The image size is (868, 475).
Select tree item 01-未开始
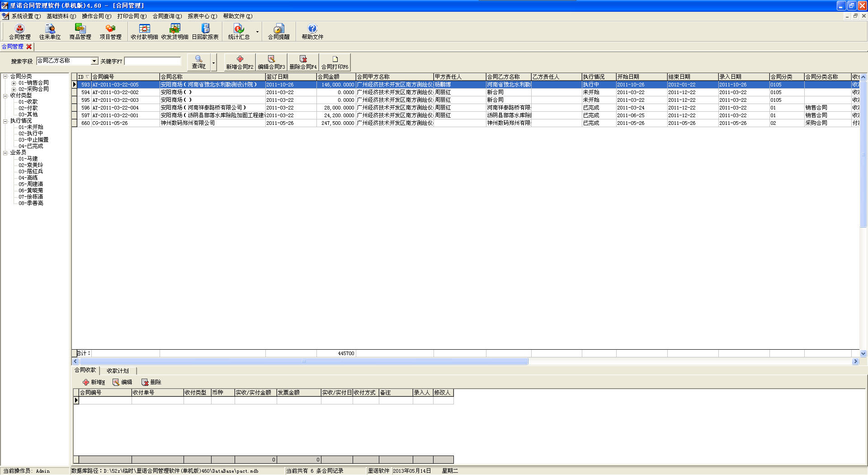click(x=31, y=127)
